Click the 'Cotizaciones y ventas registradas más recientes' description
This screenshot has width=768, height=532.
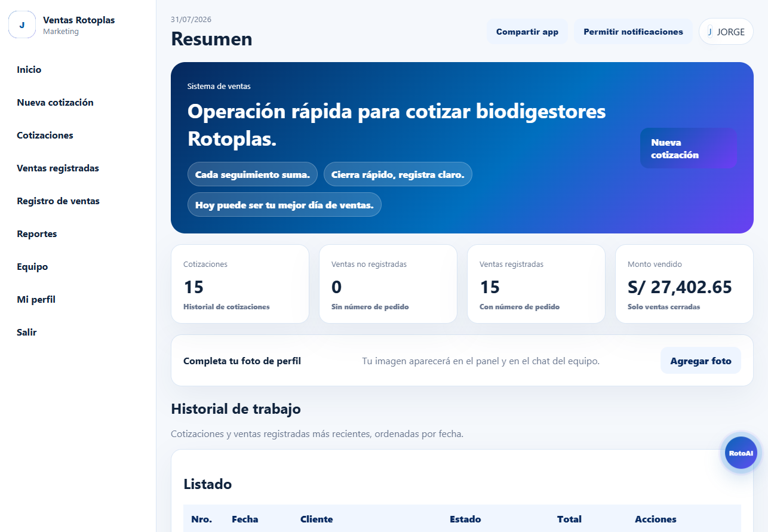click(317, 434)
